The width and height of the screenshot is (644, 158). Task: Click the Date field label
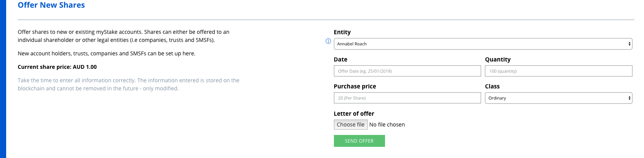340,60
